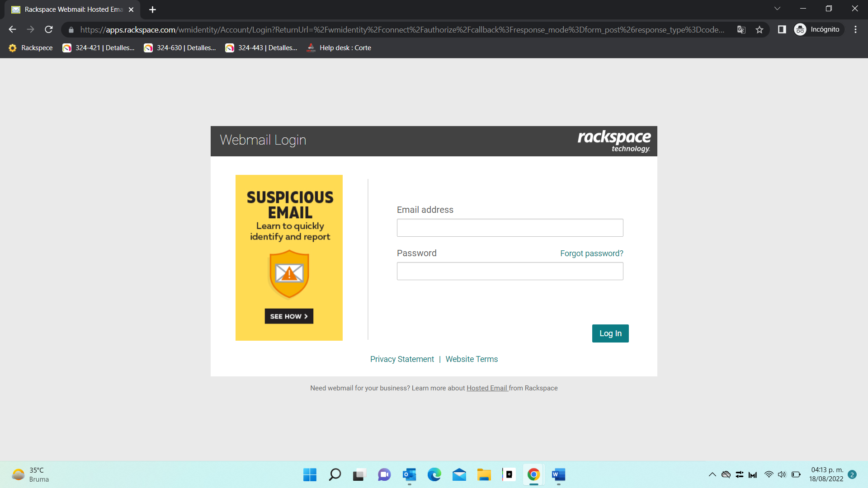Focus the Email address field
This screenshot has height=488, width=868.
coord(509,228)
